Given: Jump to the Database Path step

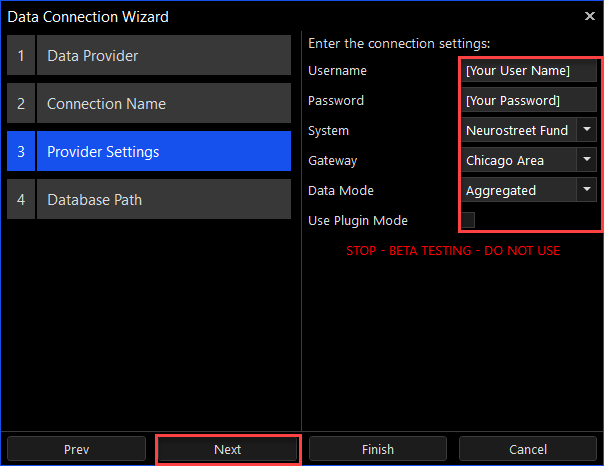Looking at the screenshot, I should point(163,200).
